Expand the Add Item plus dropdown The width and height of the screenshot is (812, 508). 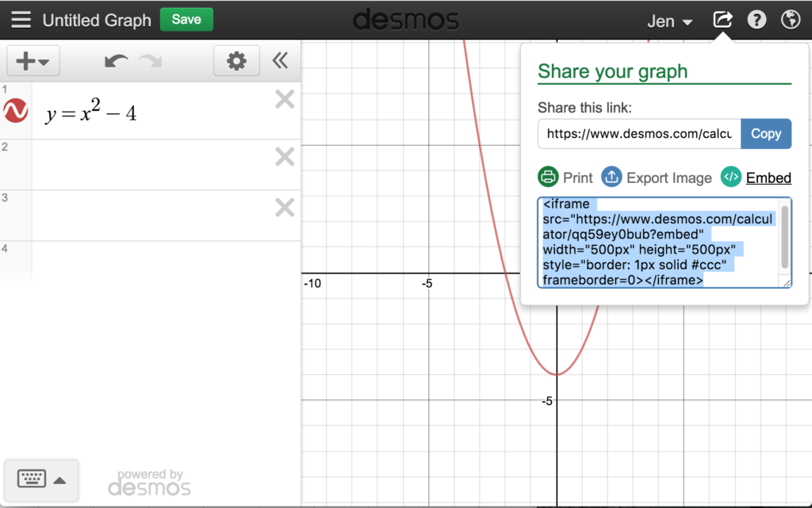click(x=33, y=61)
